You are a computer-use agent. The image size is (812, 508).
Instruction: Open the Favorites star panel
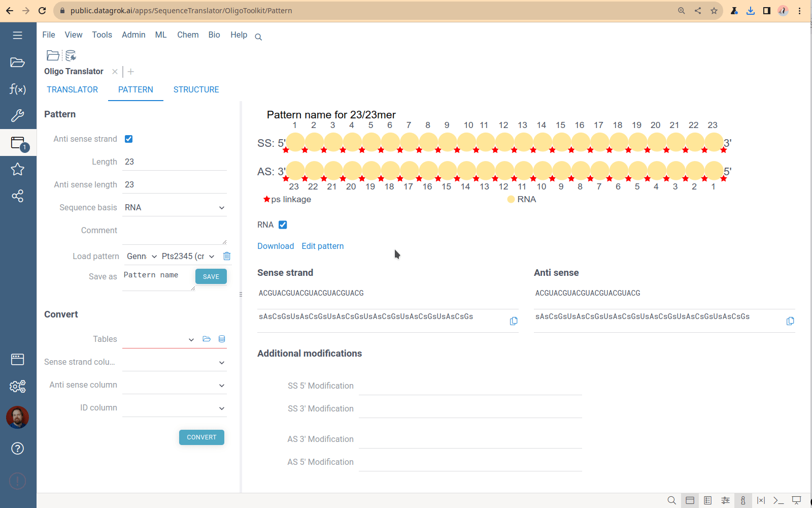(x=17, y=169)
